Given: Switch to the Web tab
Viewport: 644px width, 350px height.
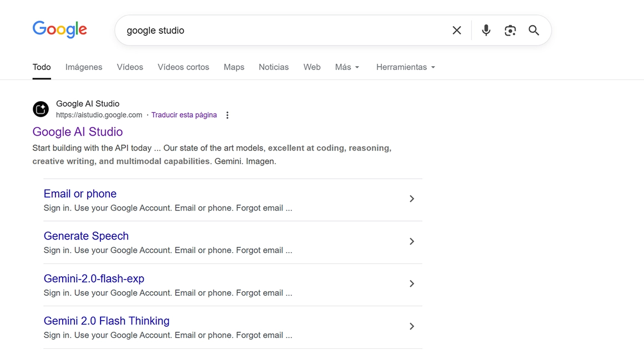Looking at the screenshot, I should point(312,67).
